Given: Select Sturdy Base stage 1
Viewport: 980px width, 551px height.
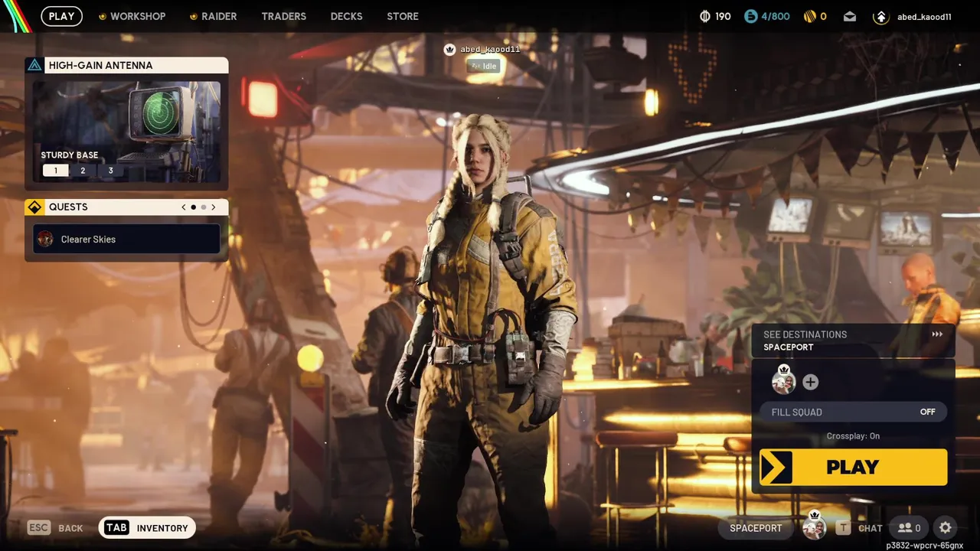Looking at the screenshot, I should [55, 171].
